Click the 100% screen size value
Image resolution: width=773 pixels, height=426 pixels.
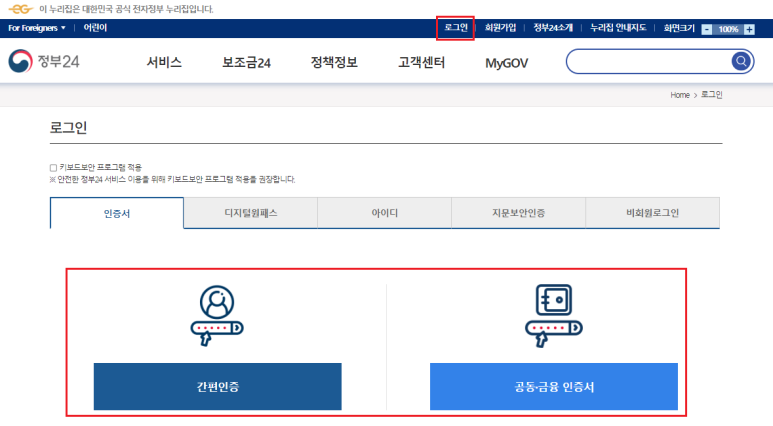tap(728, 29)
